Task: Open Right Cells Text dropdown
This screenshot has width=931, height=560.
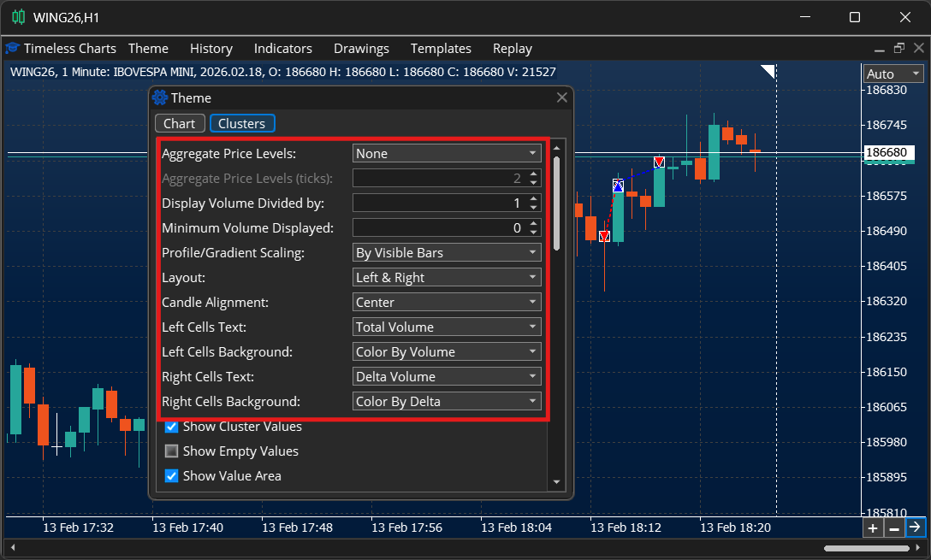Action: (447, 376)
